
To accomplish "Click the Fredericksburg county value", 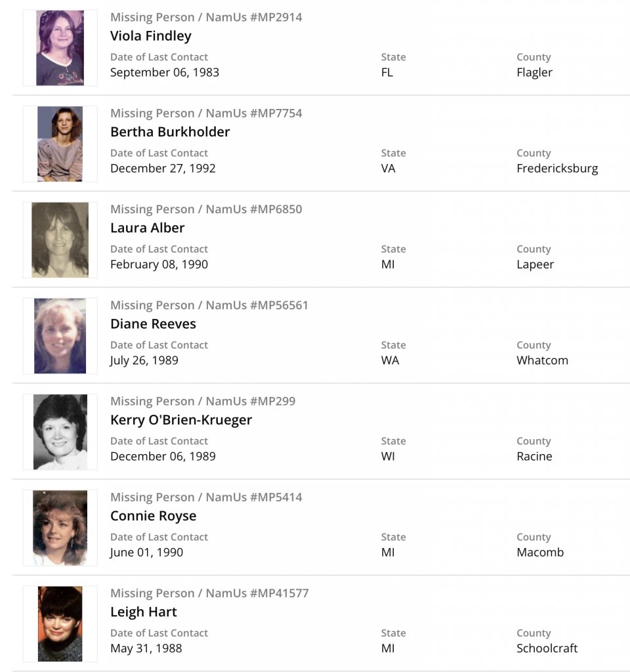I will click(x=557, y=168).
